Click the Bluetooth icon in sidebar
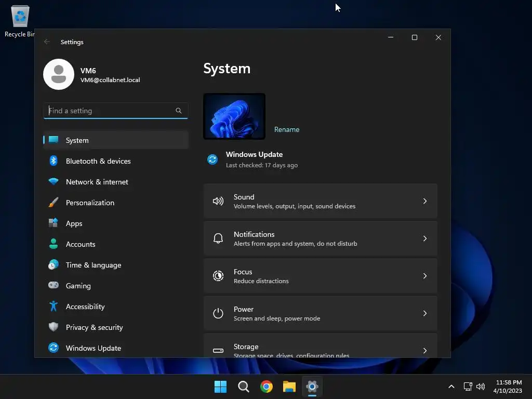532x399 pixels. click(x=54, y=161)
